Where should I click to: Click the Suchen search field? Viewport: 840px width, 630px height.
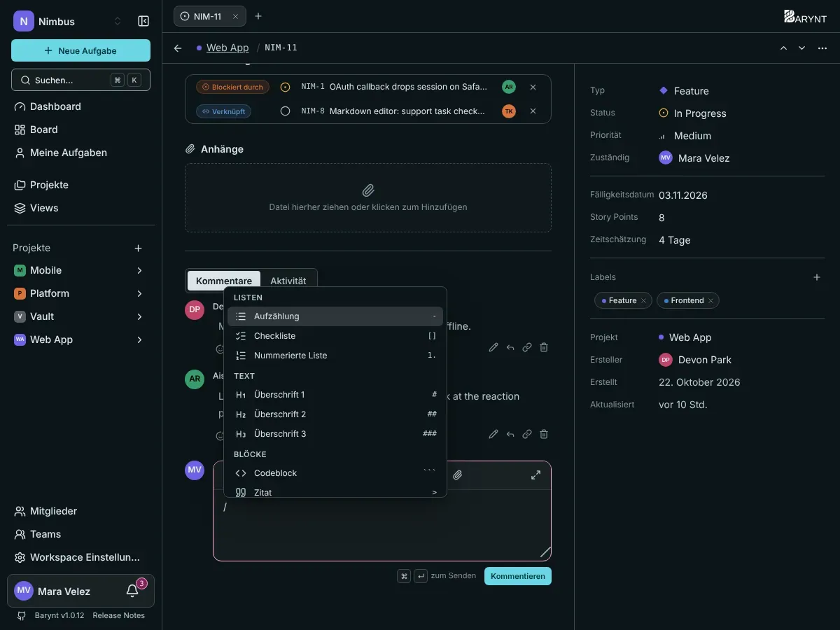(80, 80)
